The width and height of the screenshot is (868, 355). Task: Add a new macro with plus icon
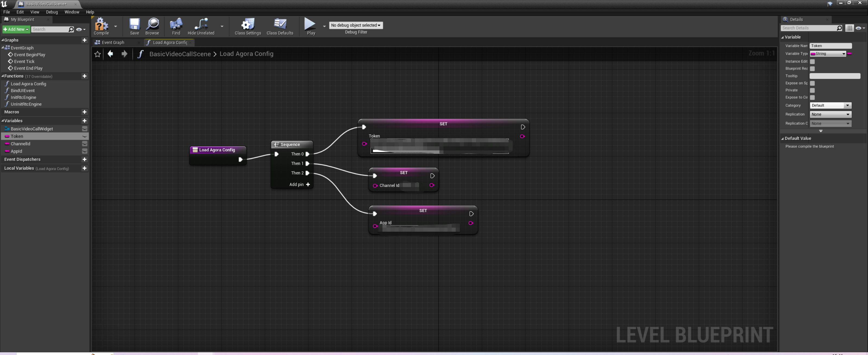click(x=85, y=112)
